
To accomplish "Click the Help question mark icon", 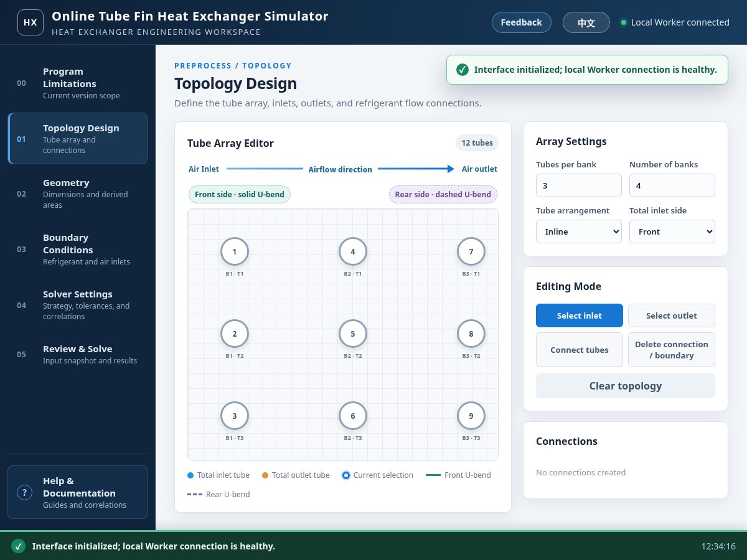I will pos(24,493).
